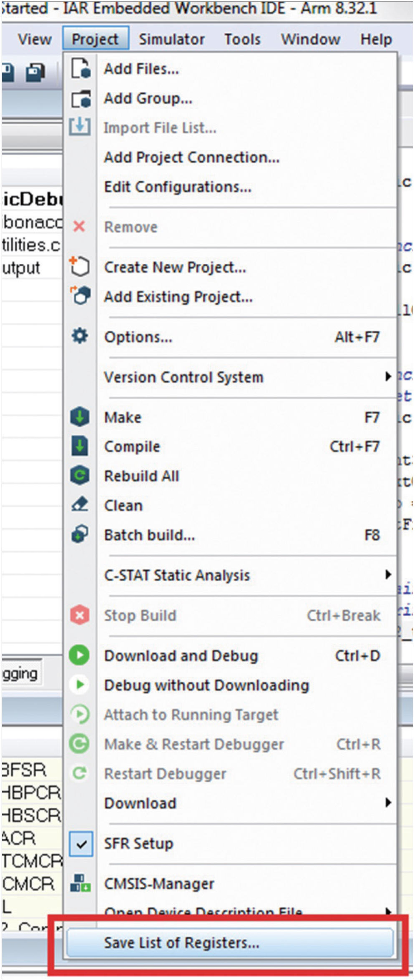
Task: Click the CMSIS-Manager icon
Action: [80, 883]
